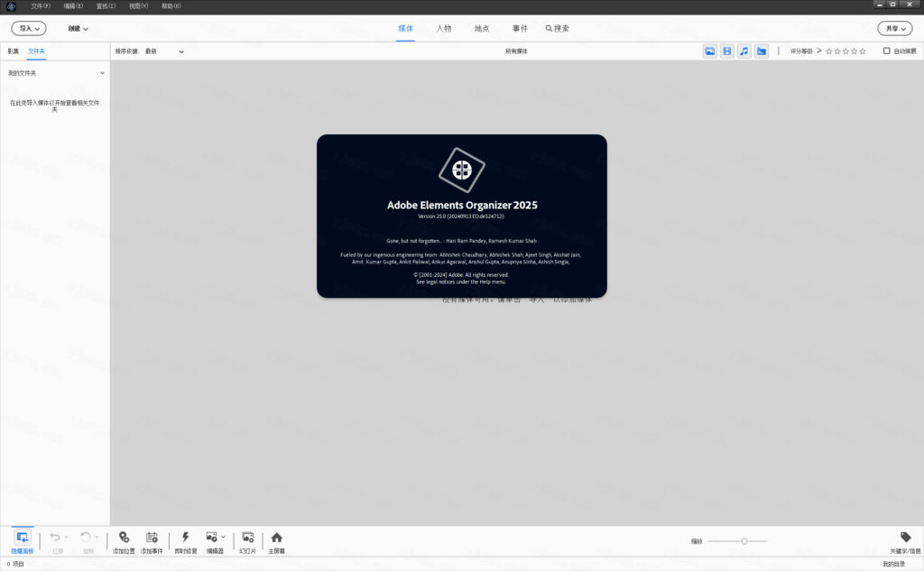Set rating filter to four stars

click(855, 51)
